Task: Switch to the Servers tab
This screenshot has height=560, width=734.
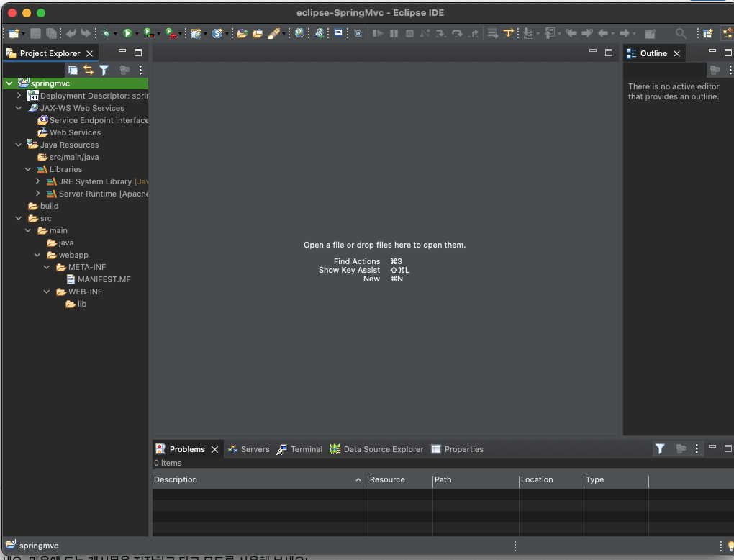Action: [x=248, y=449]
